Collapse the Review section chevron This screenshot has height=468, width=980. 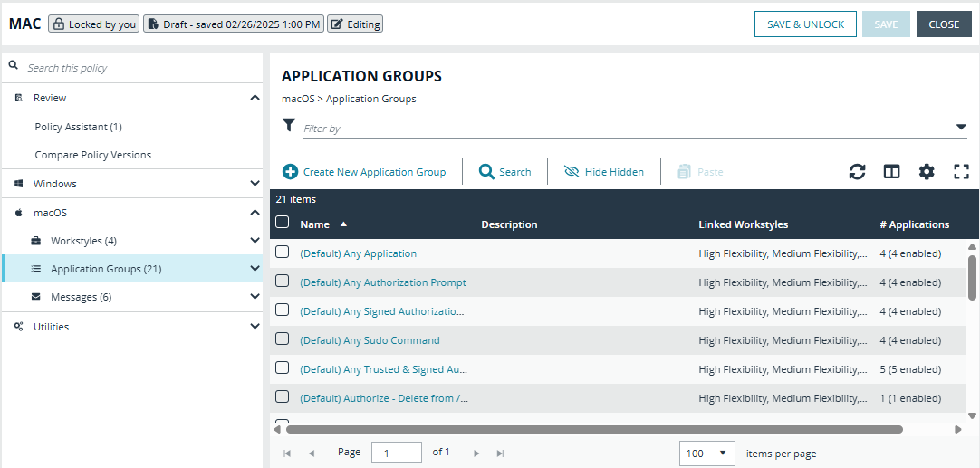click(255, 98)
